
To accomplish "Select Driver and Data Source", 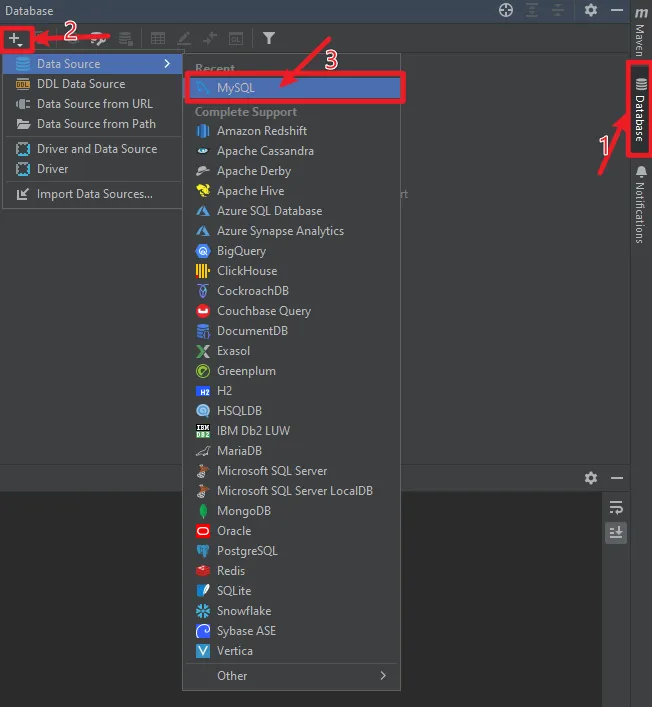I will [x=93, y=149].
